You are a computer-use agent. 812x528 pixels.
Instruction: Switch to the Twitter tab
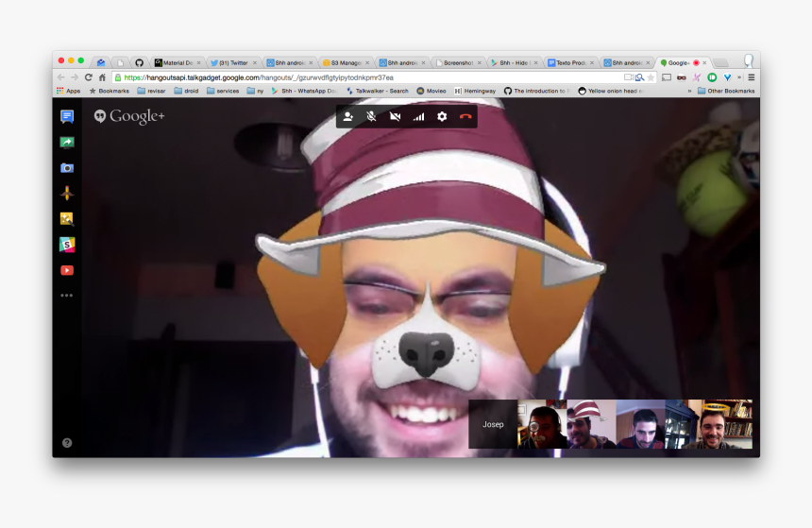pyautogui.click(x=230, y=62)
